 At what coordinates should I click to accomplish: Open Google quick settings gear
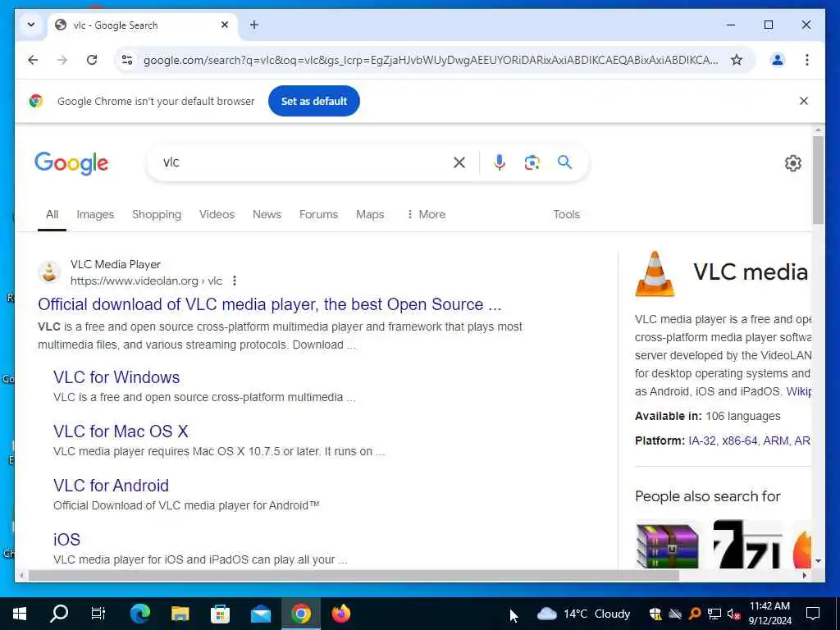(x=793, y=163)
